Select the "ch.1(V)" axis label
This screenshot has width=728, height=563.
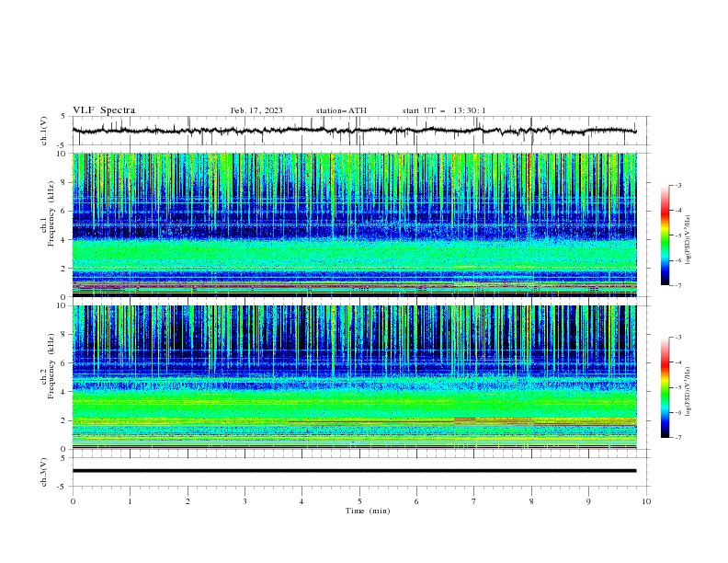[44, 131]
